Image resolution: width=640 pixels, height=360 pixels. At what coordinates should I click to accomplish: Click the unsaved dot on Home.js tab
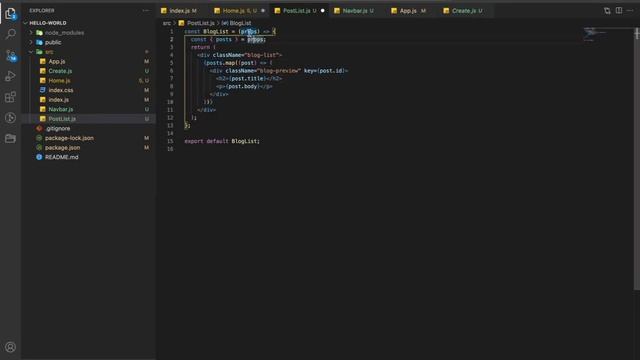(x=263, y=11)
